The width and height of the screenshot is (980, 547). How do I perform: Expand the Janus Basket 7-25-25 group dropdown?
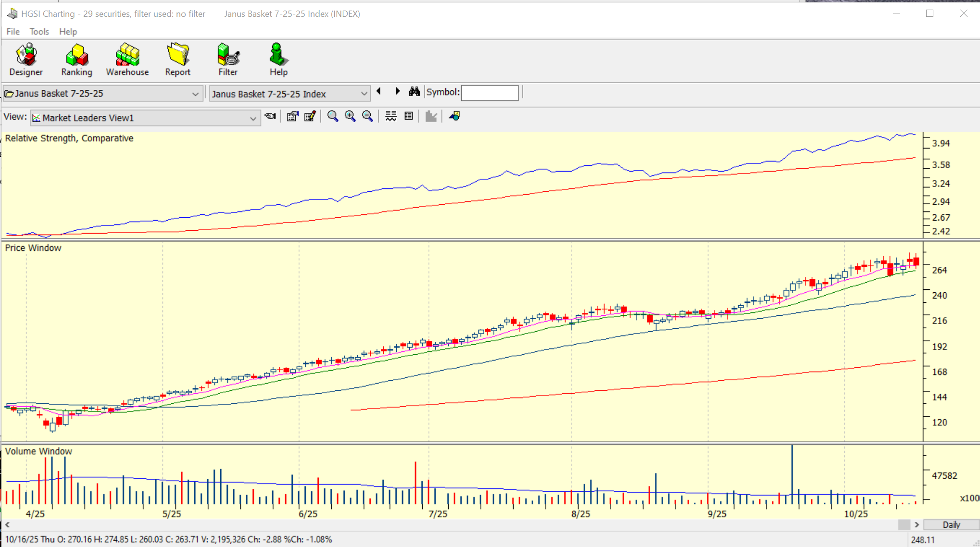pos(195,94)
